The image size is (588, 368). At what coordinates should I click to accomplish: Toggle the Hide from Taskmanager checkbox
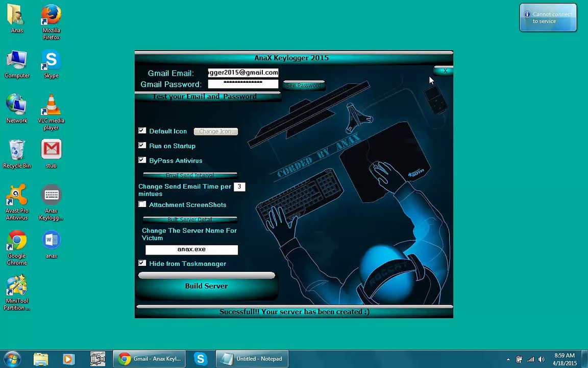tap(142, 263)
